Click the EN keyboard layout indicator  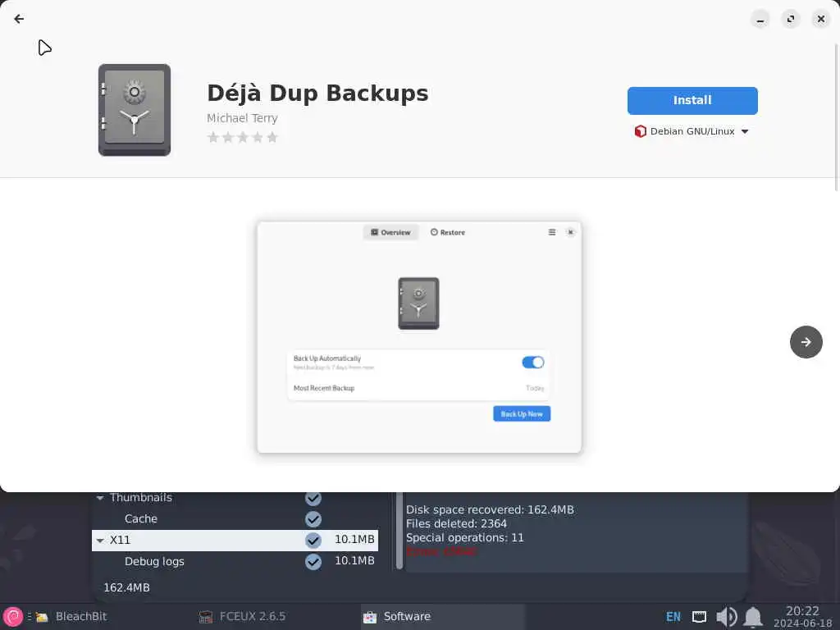tap(673, 617)
